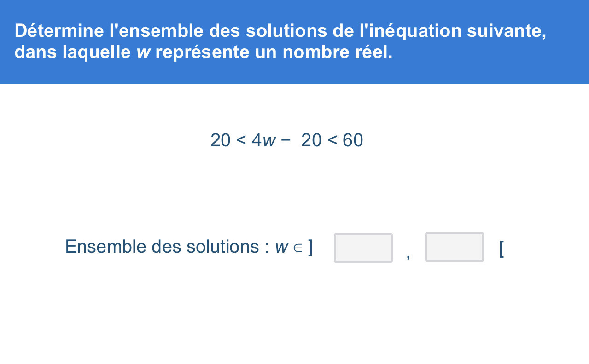The image size is (589, 364).
Task: Click the first less-than sign in the inequality
Action: [241, 140]
